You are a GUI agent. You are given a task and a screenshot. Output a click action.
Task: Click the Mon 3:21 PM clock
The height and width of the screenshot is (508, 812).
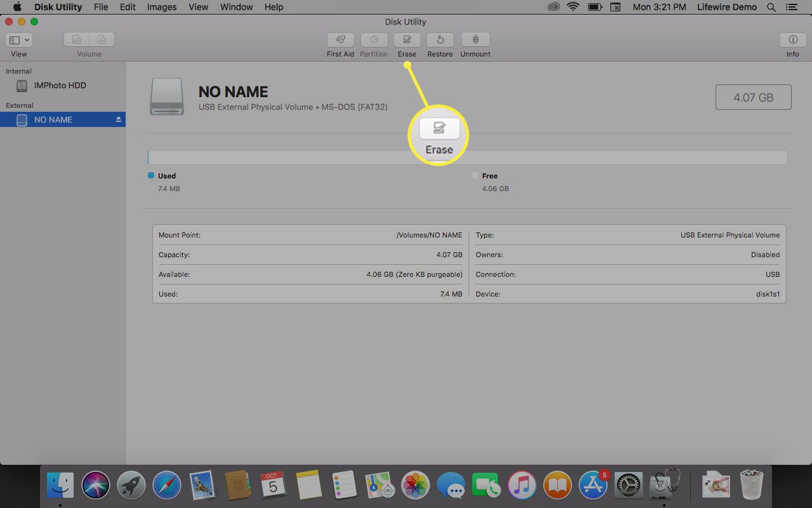click(x=659, y=7)
